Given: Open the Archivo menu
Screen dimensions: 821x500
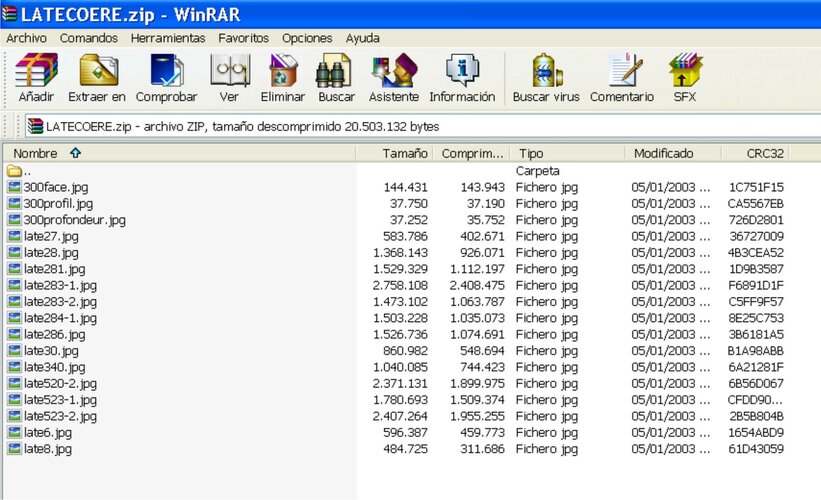Looking at the screenshot, I should tap(26, 38).
